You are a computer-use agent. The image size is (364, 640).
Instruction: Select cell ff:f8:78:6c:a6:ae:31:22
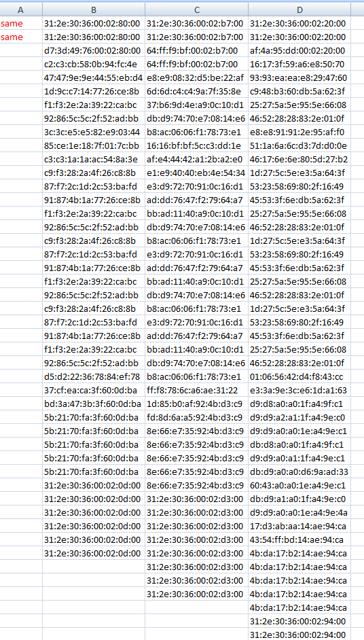pyautogui.click(x=197, y=391)
